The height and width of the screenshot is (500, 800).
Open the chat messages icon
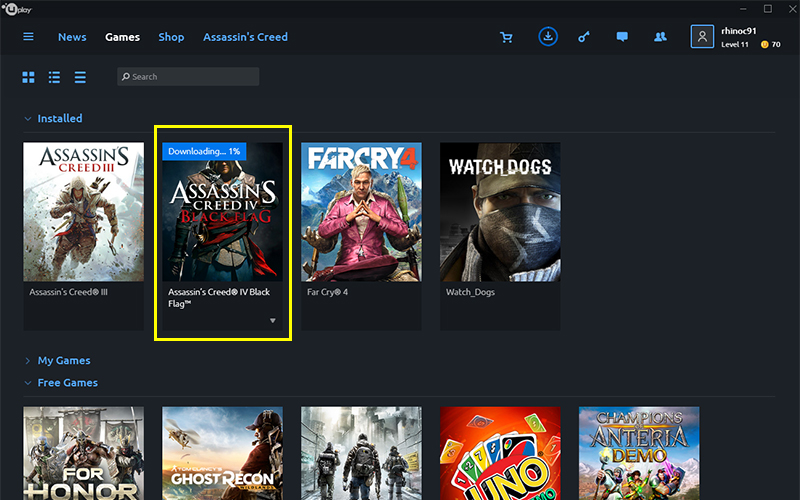[622, 37]
